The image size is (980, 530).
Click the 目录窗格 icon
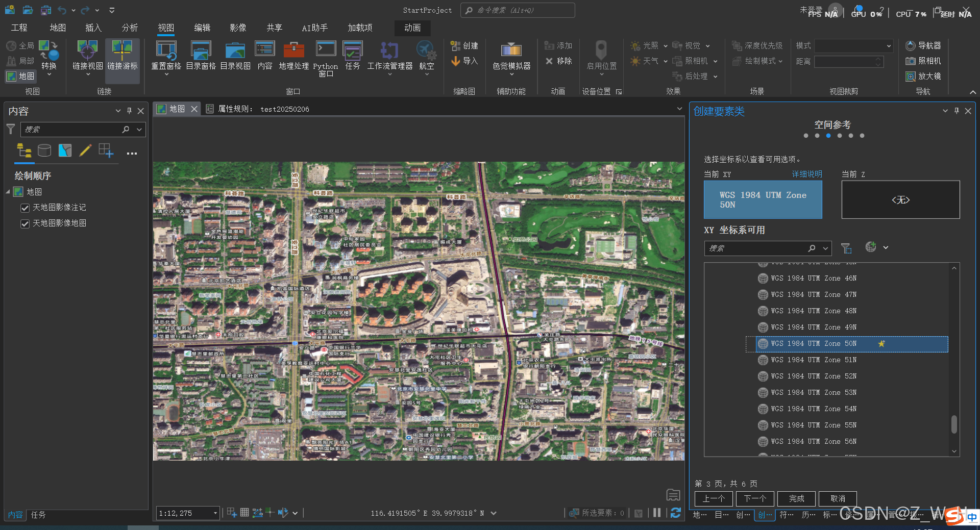coord(201,51)
